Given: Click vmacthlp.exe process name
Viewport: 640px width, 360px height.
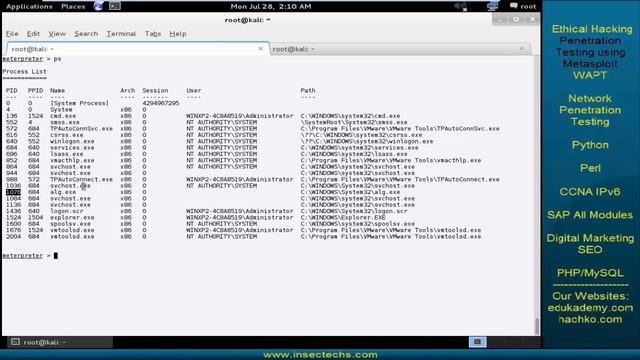Looking at the screenshot, I should tap(72, 160).
